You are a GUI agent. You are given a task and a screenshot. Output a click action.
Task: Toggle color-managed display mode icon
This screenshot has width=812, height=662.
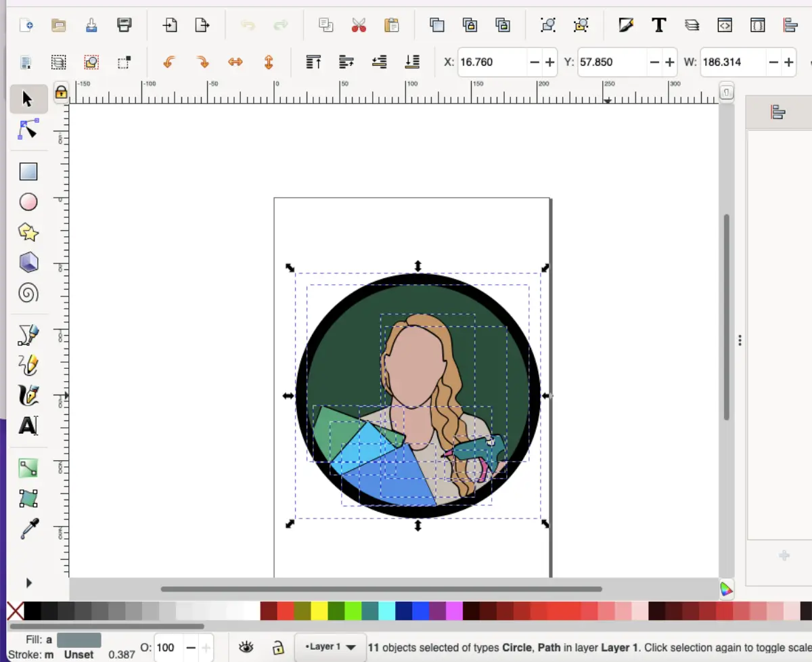pyautogui.click(x=726, y=589)
